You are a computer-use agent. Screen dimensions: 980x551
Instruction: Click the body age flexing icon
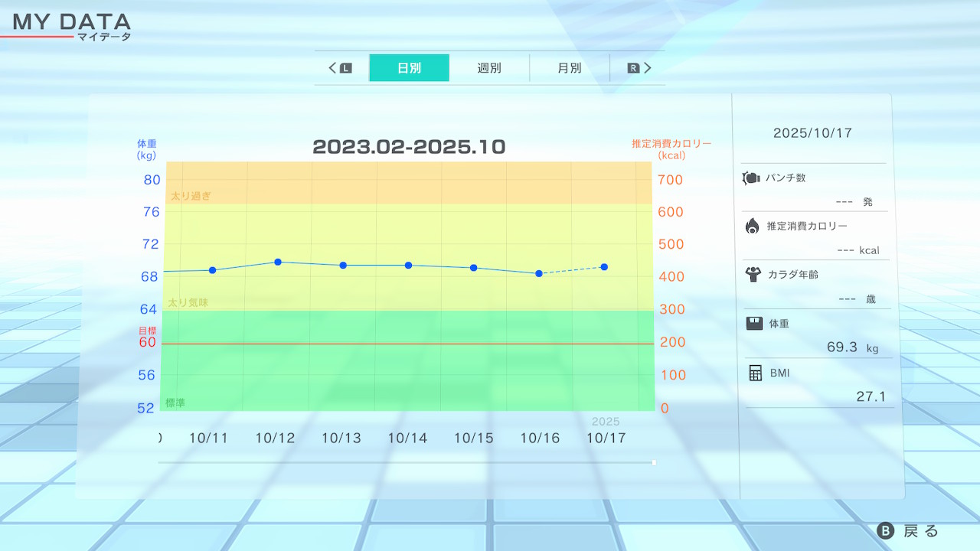pyautogui.click(x=753, y=274)
